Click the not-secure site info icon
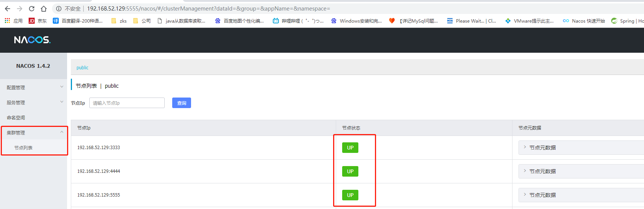The height and width of the screenshot is (209, 644). point(59,9)
